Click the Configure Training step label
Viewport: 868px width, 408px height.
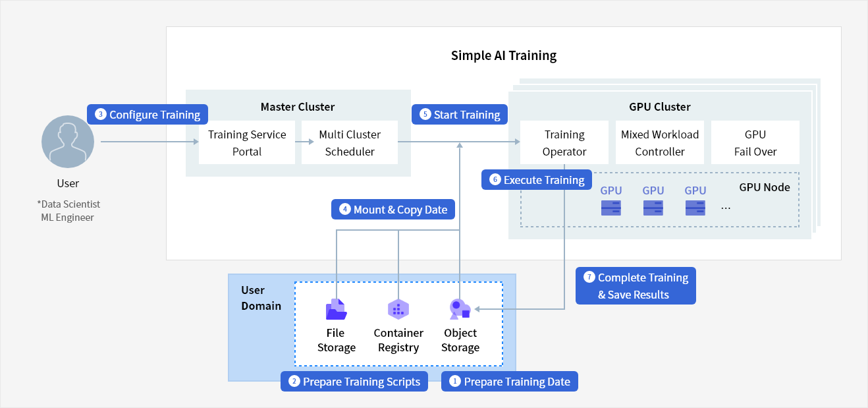point(148,115)
